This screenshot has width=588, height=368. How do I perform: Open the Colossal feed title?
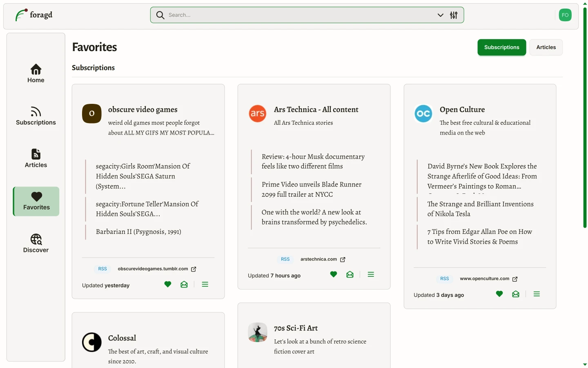click(x=122, y=338)
